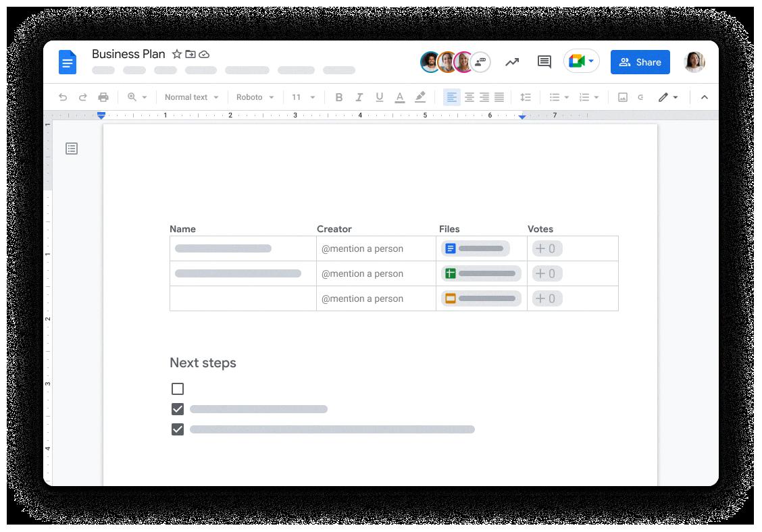Open the comment history icon
The image size is (762, 532).
tap(543, 61)
